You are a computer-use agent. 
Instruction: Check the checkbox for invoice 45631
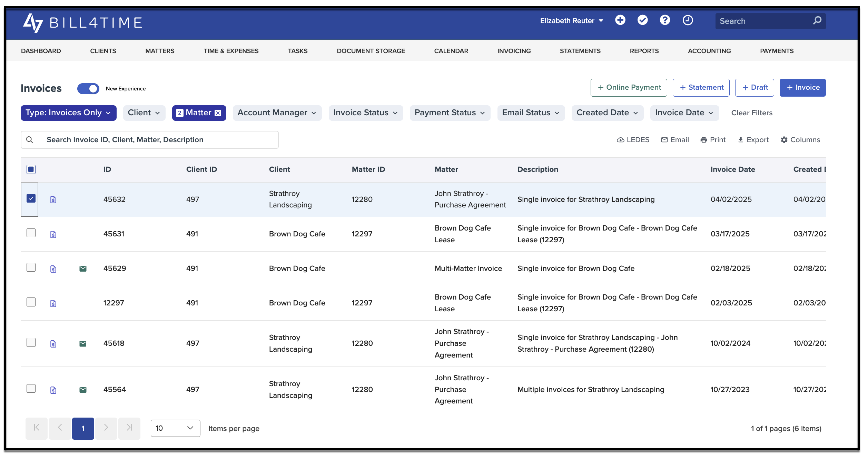pos(31,233)
